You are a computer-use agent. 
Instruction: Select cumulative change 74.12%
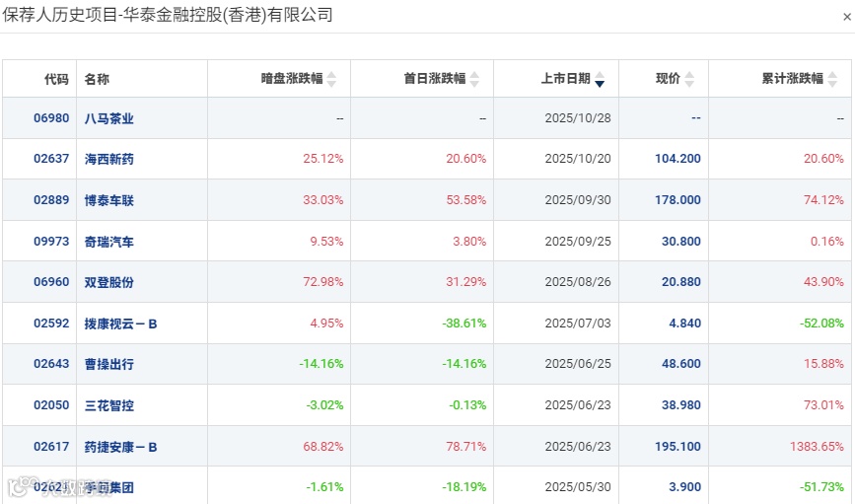pyautogui.click(x=823, y=200)
